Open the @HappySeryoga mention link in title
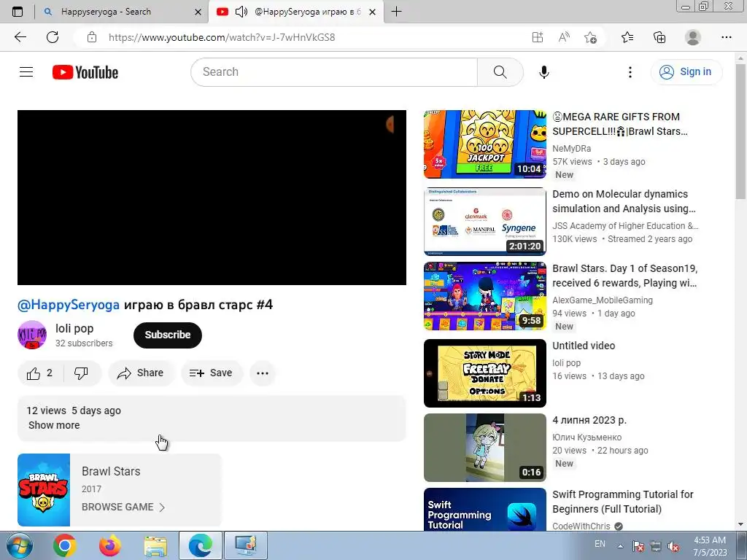Viewport: 747px width, 560px height. [69, 305]
